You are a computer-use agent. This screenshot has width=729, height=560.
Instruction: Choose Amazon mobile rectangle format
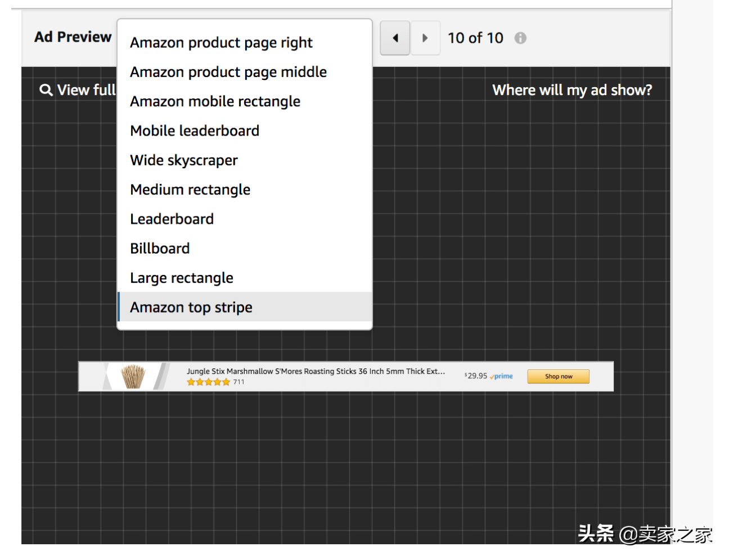[245, 101]
